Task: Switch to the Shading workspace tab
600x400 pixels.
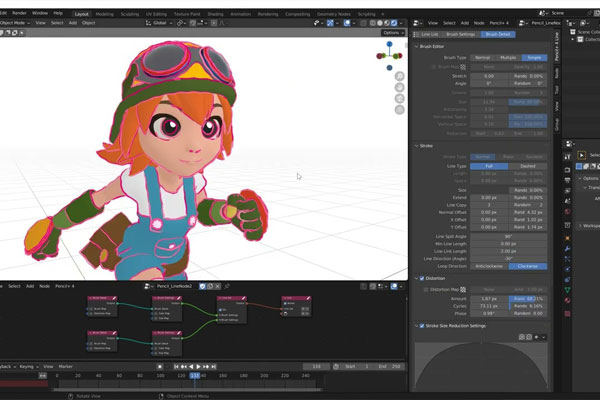Action: (215, 14)
